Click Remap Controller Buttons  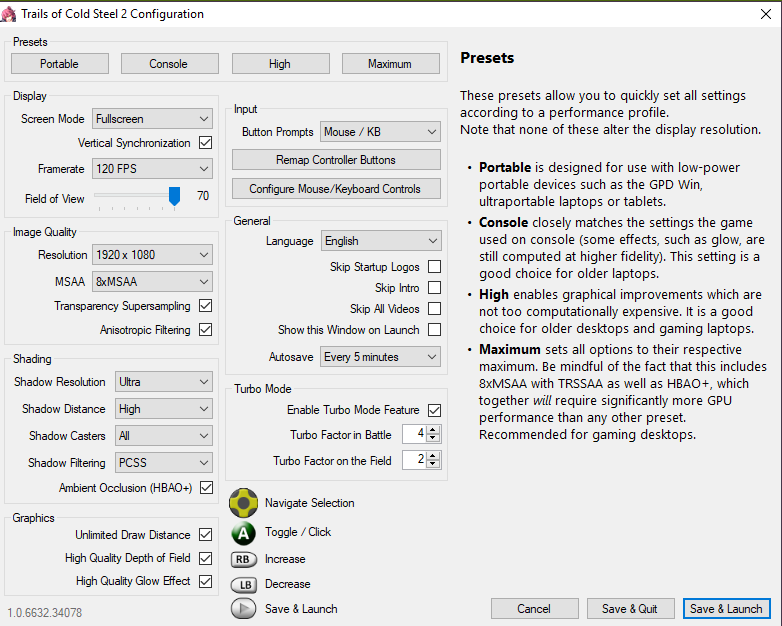(x=336, y=160)
